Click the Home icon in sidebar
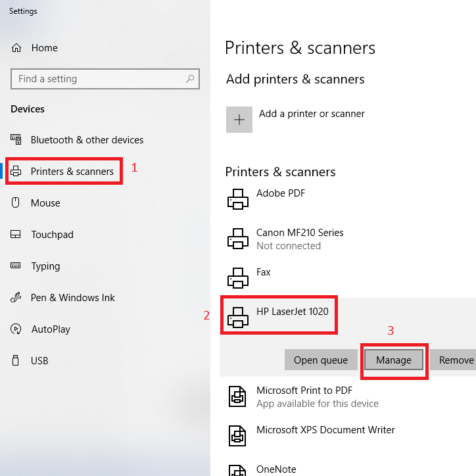Viewport: 476px width, 476px height. (17, 48)
